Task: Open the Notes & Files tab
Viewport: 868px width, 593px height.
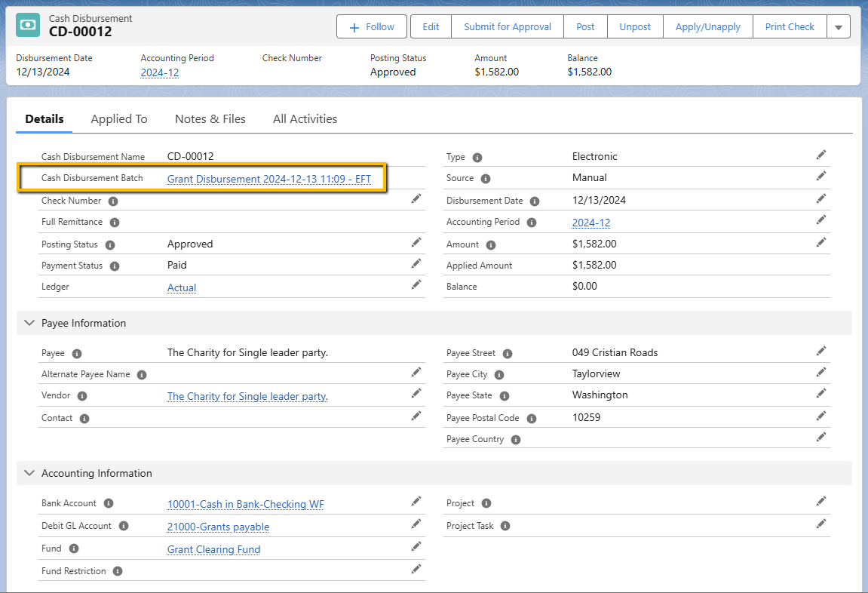Action: (x=210, y=119)
